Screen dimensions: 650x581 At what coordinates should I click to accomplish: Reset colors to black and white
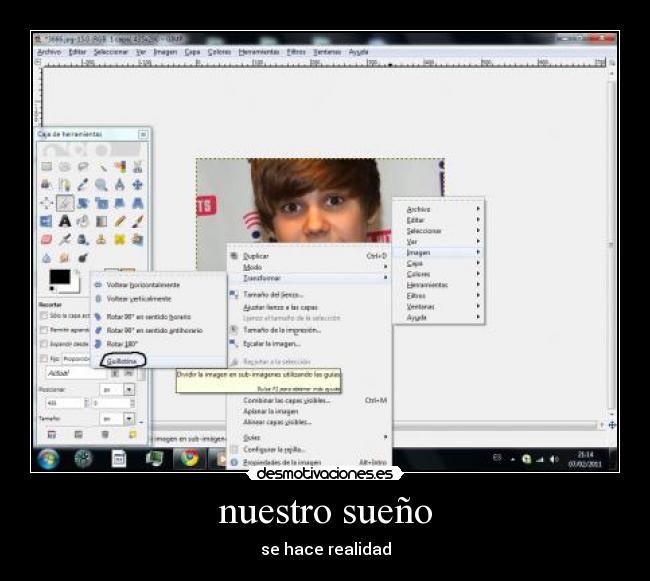[x=52, y=288]
